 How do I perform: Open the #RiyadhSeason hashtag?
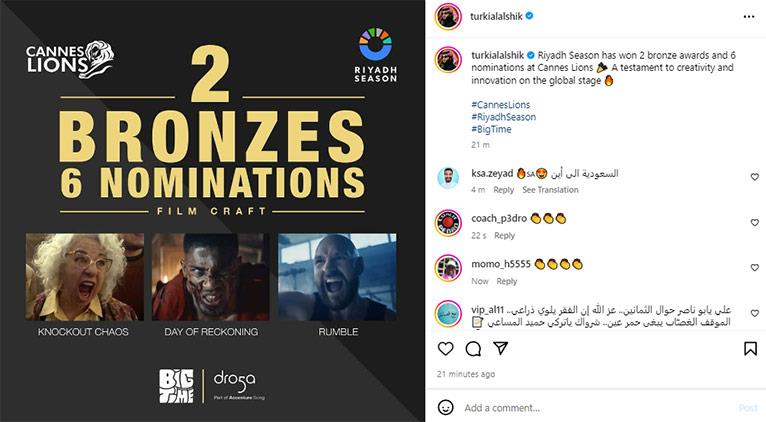point(504,117)
